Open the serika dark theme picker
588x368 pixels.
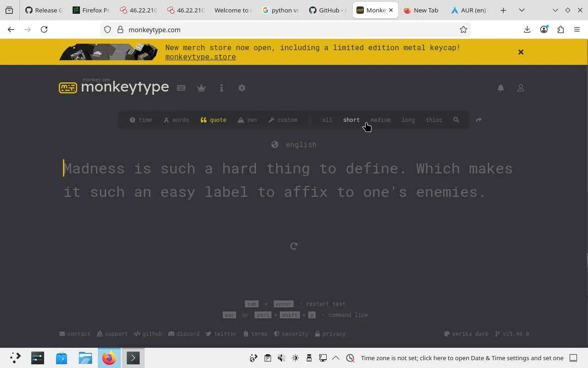(466, 334)
